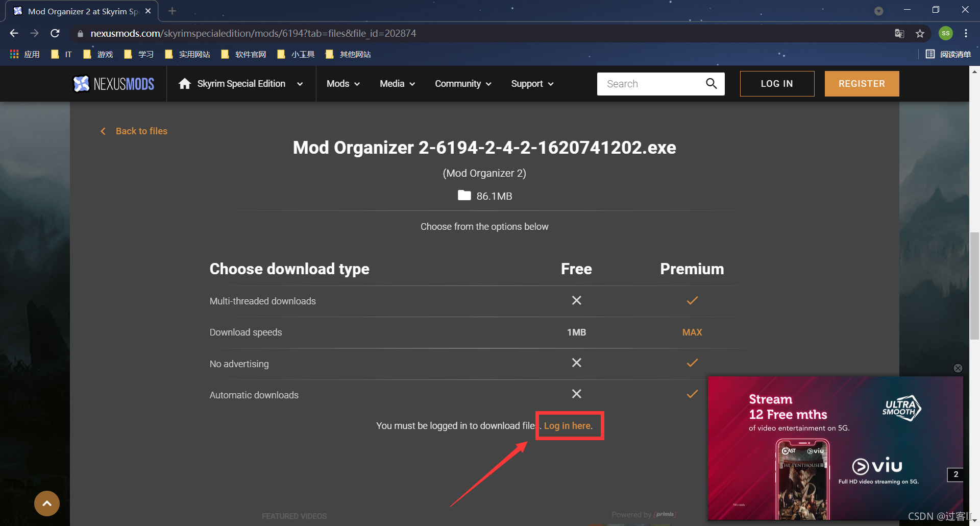Open the 小工具 bookmarks folder

296,54
